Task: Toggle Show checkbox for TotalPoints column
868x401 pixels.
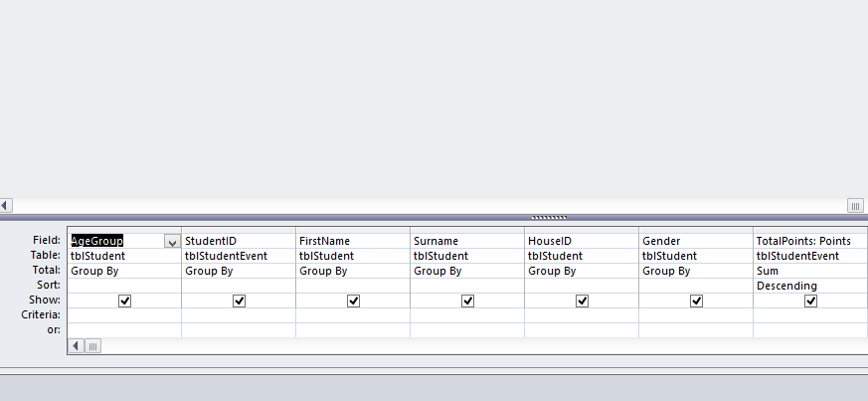Action: (810, 301)
